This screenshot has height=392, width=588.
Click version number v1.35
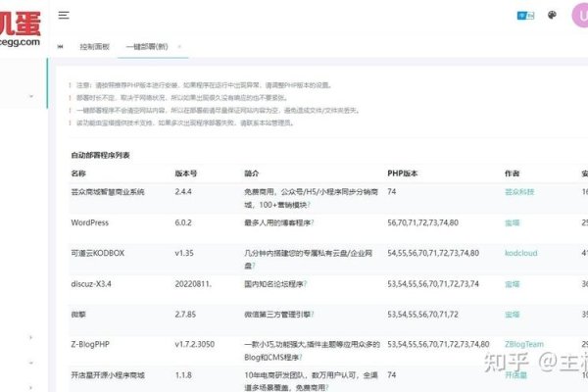pyautogui.click(x=184, y=253)
